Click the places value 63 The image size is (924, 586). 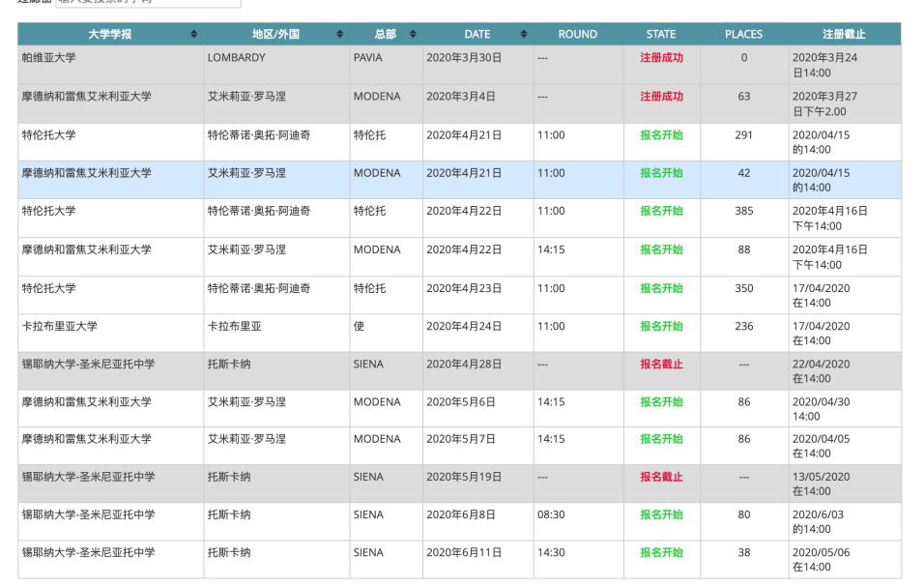pos(743,96)
